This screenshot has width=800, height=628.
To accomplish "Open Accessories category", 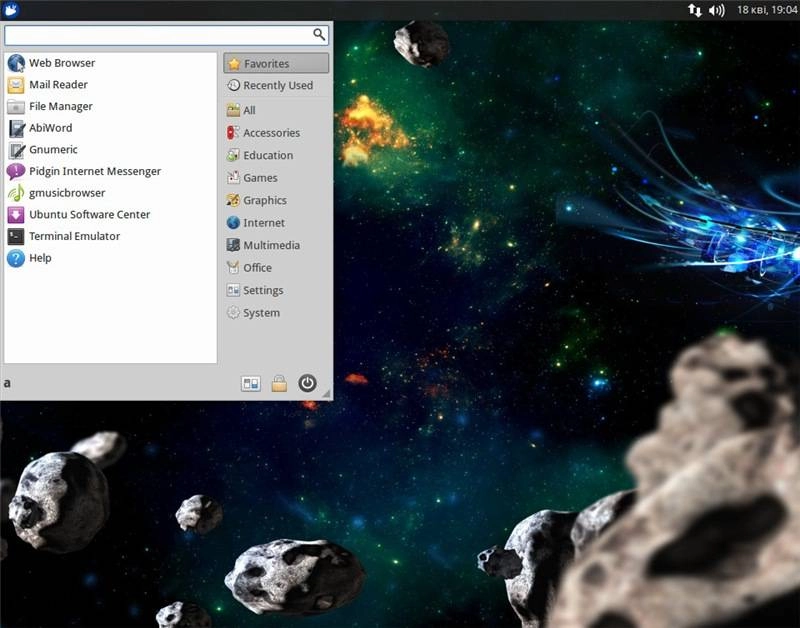I will point(276,133).
